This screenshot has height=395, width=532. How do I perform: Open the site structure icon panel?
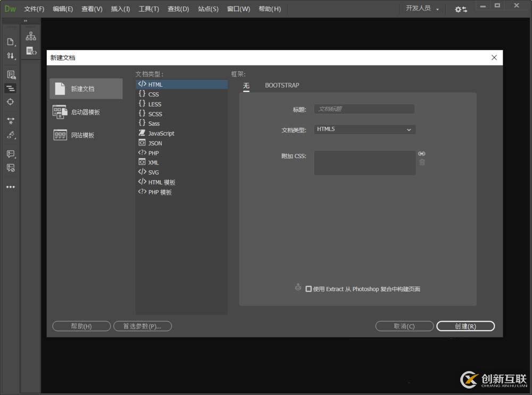pyautogui.click(x=31, y=36)
